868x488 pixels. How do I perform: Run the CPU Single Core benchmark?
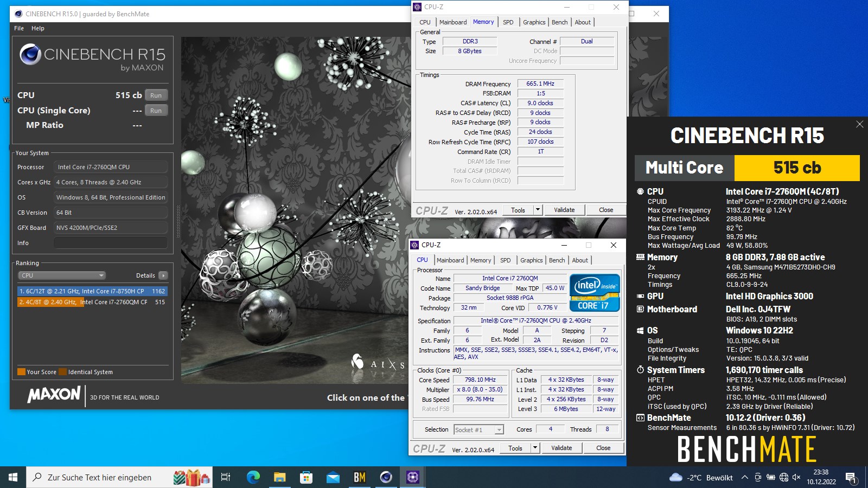156,111
